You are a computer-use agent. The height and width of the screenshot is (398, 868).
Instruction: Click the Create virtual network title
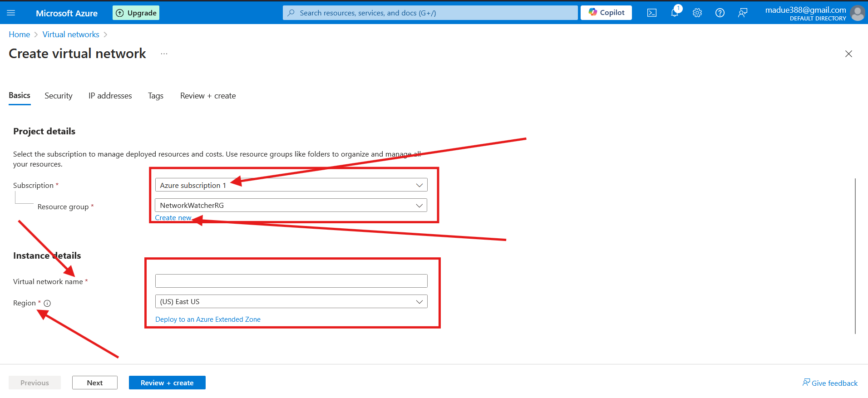(x=78, y=54)
